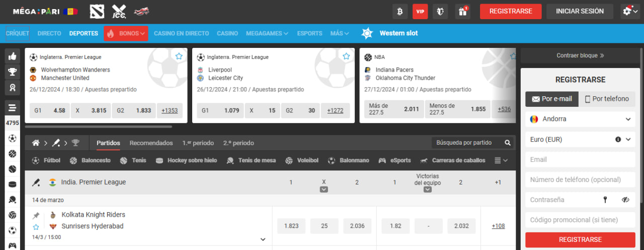The height and width of the screenshot is (250, 644).
Task: Open cricket bat icon in breadcrumb
Action: 56,143
